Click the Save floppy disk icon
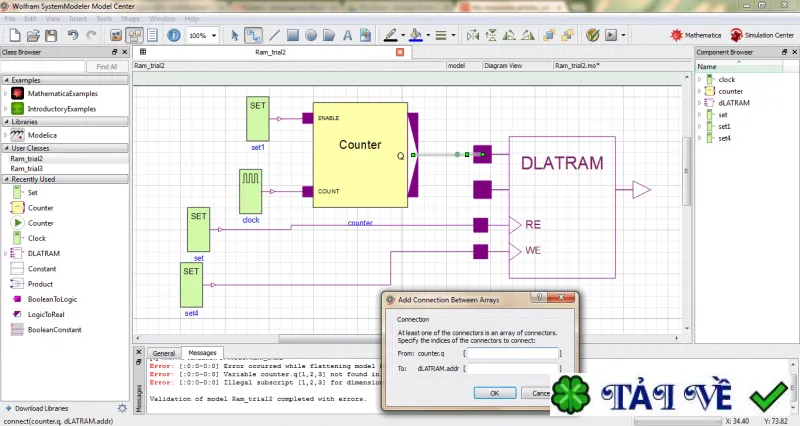This screenshot has height=426, width=800. coord(51,35)
